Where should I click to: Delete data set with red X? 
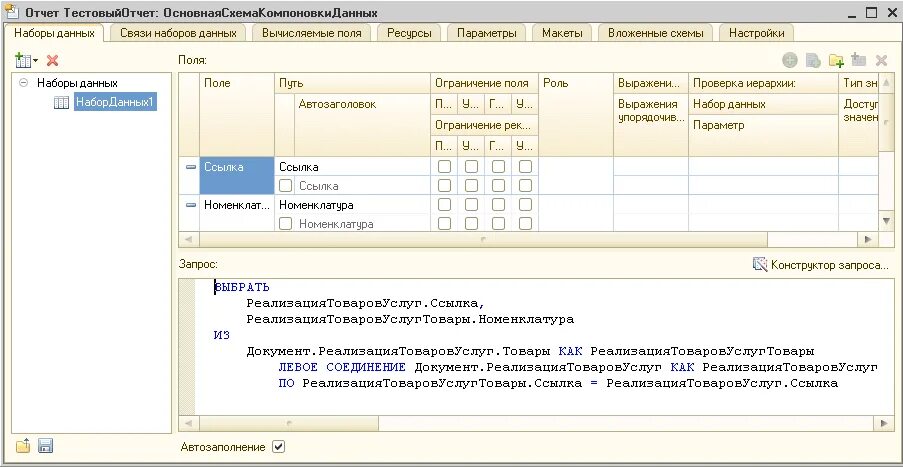(52, 60)
